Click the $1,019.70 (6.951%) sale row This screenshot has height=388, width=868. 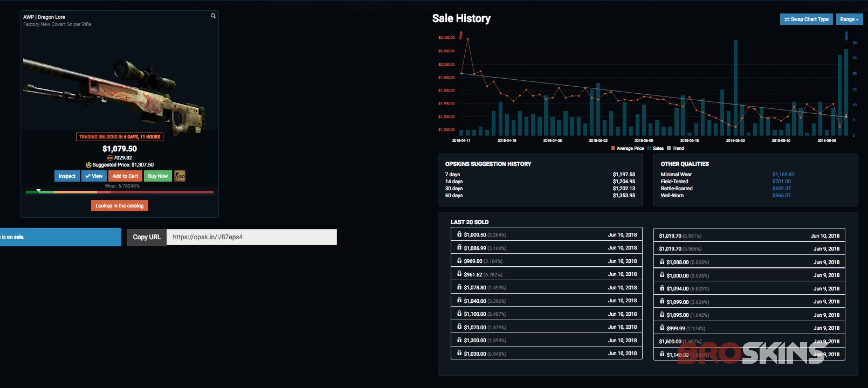click(x=749, y=235)
